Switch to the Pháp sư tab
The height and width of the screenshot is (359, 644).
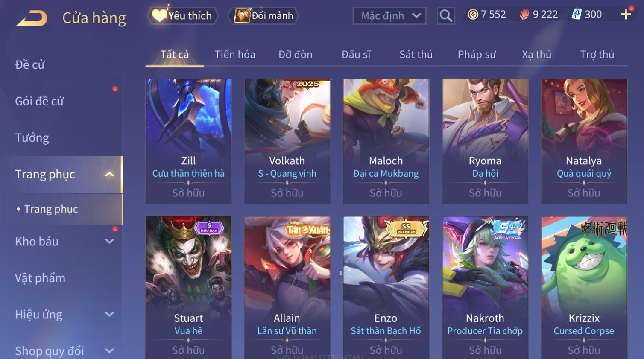point(477,54)
